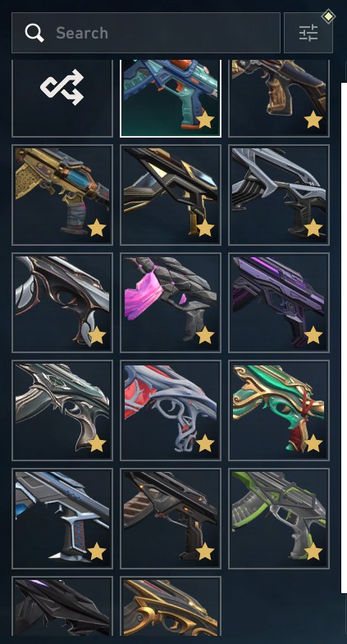This screenshot has height=644, width=347.
Task: Select the red and gray dragon skin
Action: click(x=171, y=410)
